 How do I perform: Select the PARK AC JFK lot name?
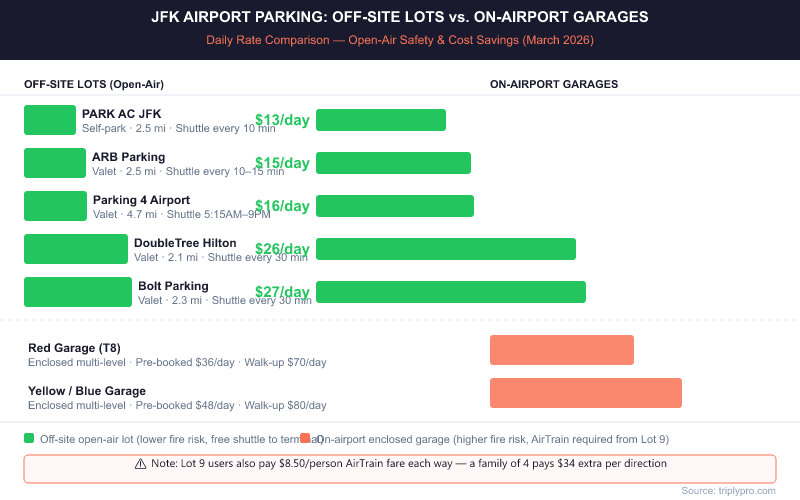pos(121,114)
